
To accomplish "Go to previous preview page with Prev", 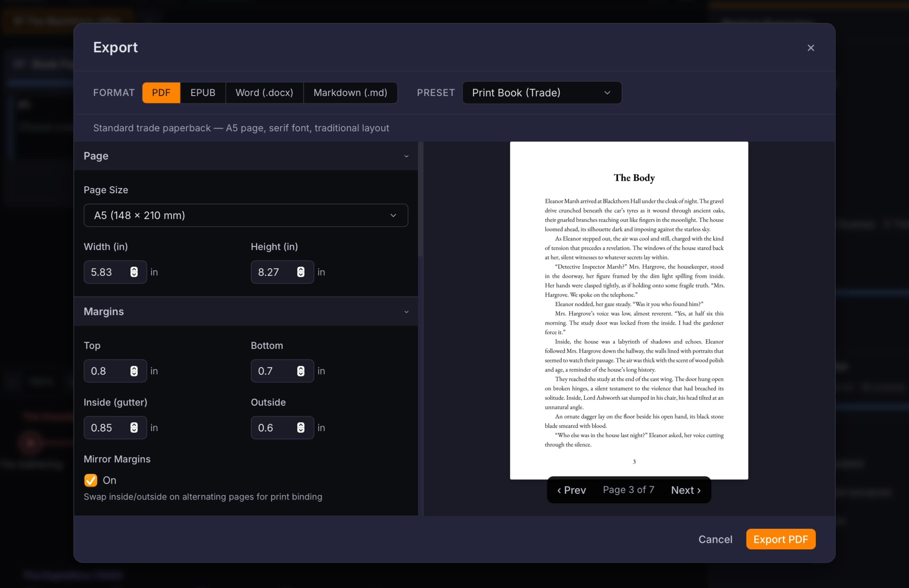I will point(572,490).
